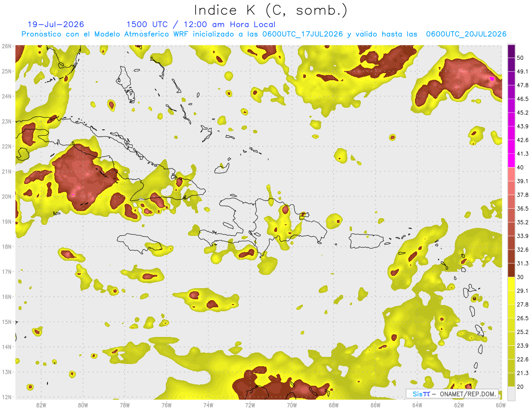
Task: Click the latitude label 26N
Action: [7, 46]
